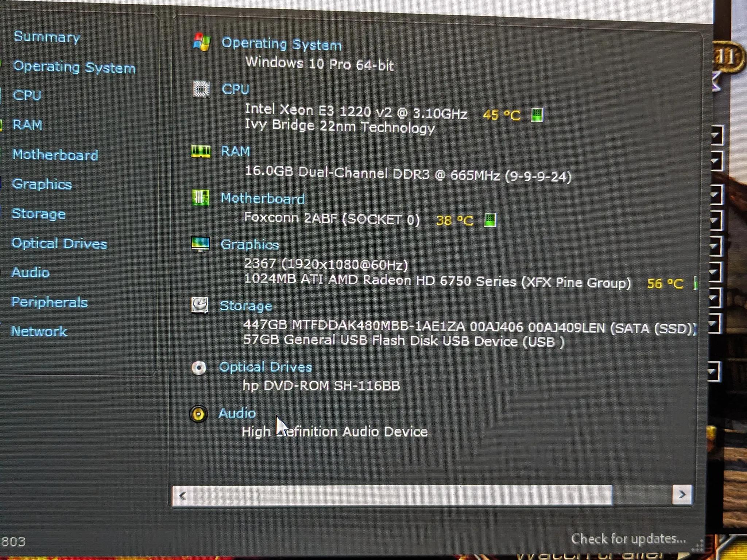
Task: Click the Windows flag Operating System icon
Action: pos(201,42)
